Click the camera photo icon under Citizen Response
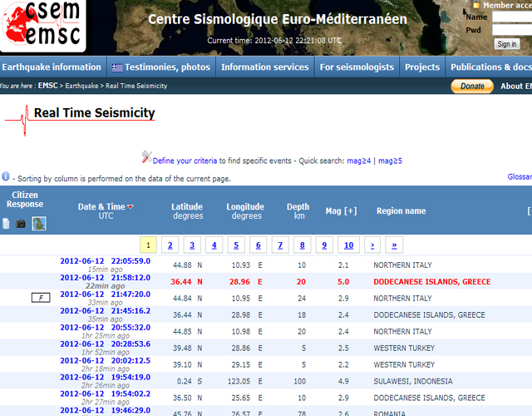Screen dimensions: 532x416 click(x=21, y=224)
